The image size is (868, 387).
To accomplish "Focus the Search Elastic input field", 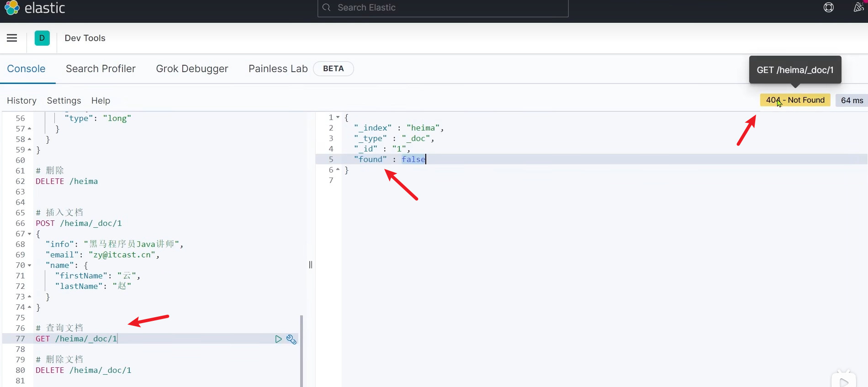I will tap(443, 8).
